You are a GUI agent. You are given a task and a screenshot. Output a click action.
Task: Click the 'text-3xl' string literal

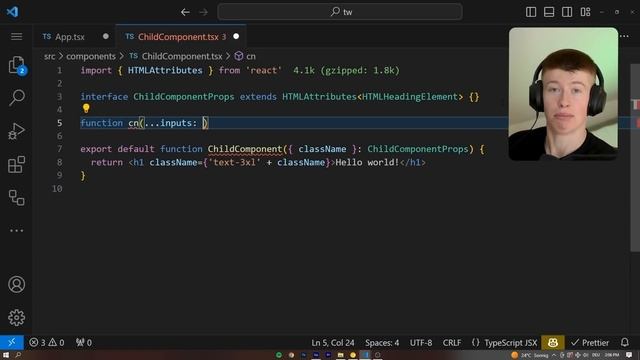pos(235,162)
